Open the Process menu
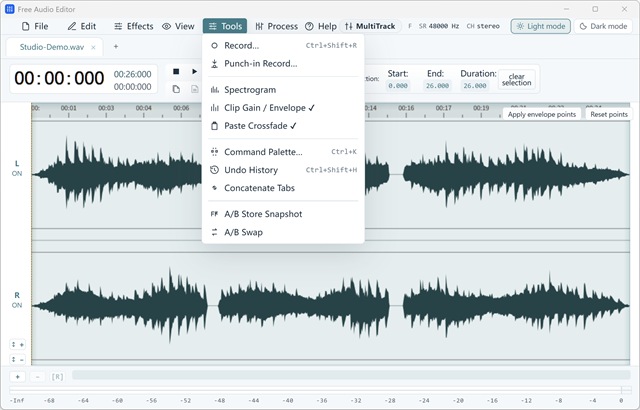Screen dimensions: 640x410 point(276,26)
